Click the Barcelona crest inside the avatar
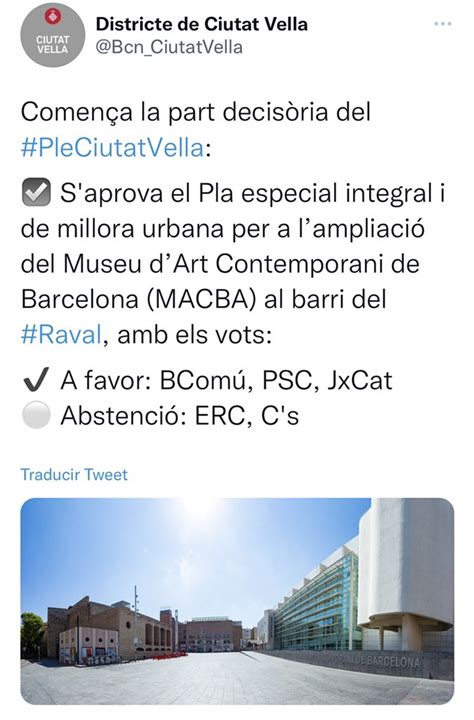474x720 pixels. tap(53, 18)
